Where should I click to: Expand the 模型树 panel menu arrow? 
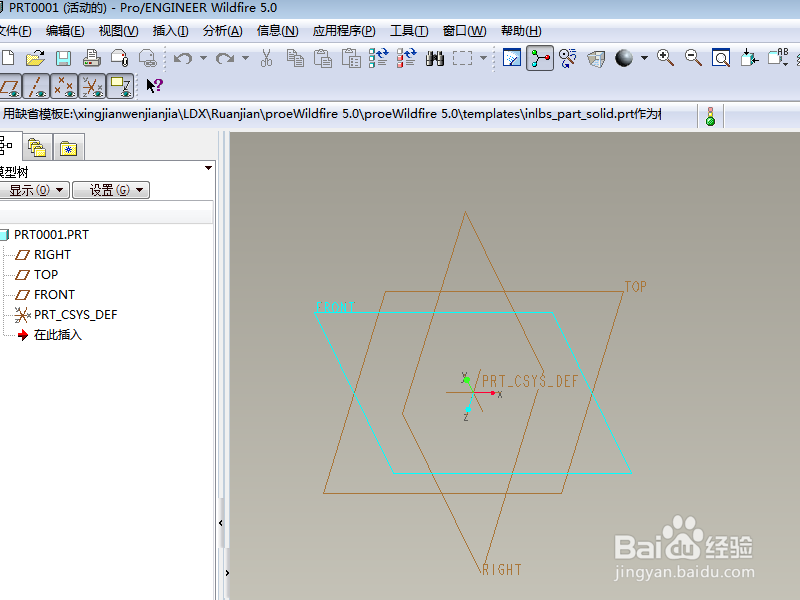208,168
